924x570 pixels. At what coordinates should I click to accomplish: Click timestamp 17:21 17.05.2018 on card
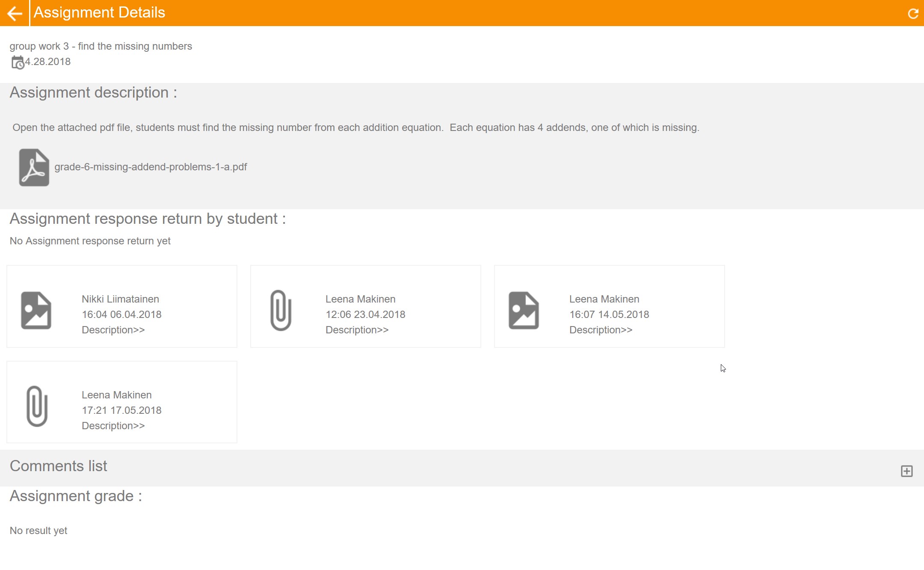(x=121, y=410)
